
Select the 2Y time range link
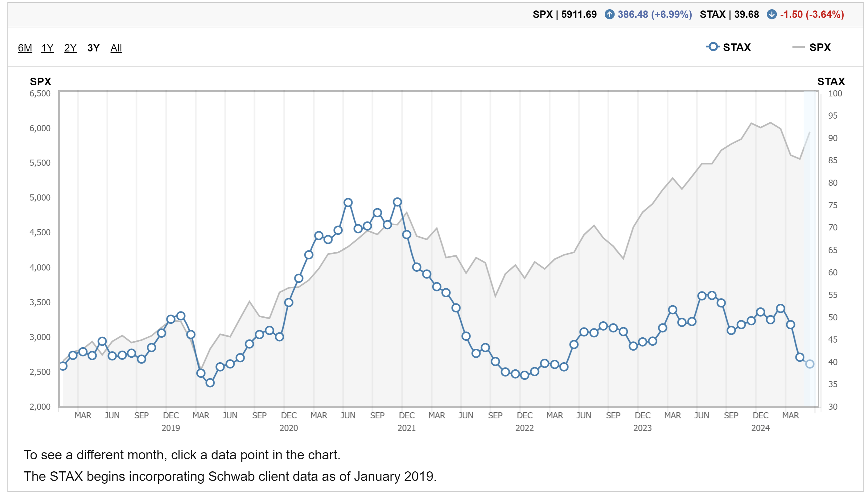[70, 48]
